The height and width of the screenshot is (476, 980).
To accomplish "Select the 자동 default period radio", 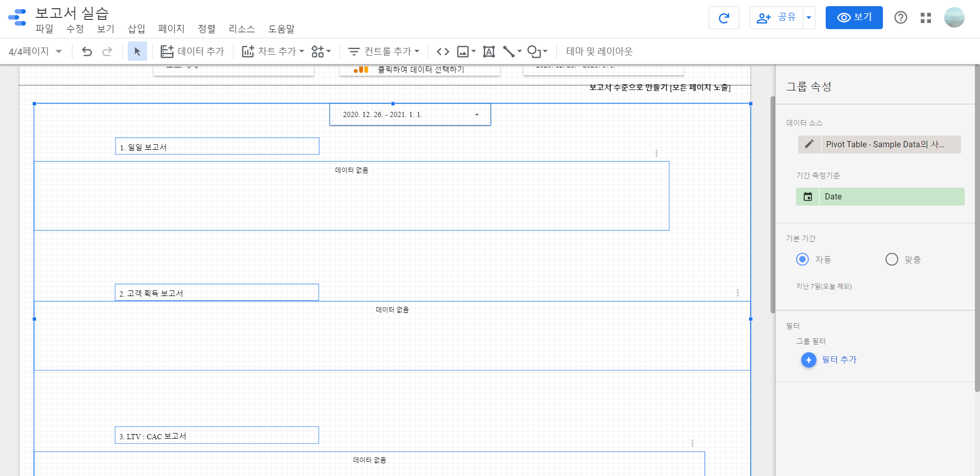I will [802, 259].
